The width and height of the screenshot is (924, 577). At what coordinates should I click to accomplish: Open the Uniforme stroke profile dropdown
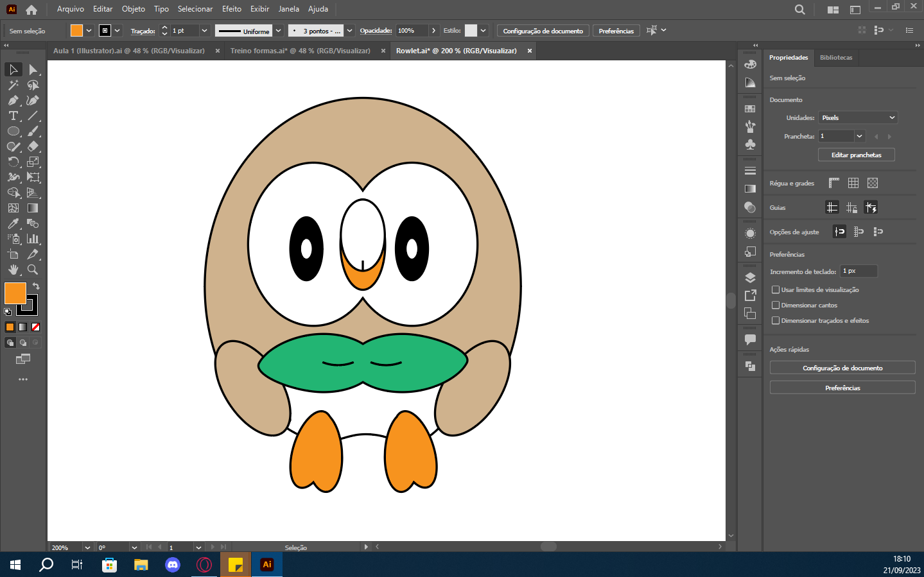pyautogui.click(x=278, y=30)
